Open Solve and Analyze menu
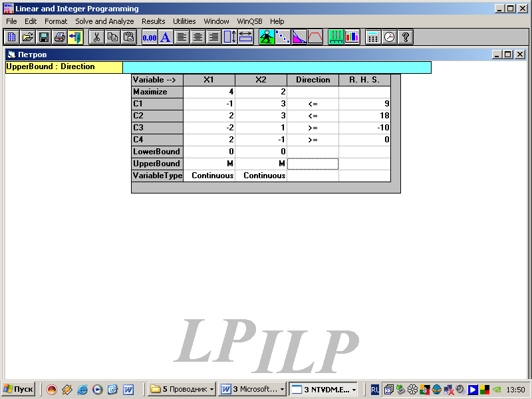Screen dimensions: 532x399 click(104, 21)
